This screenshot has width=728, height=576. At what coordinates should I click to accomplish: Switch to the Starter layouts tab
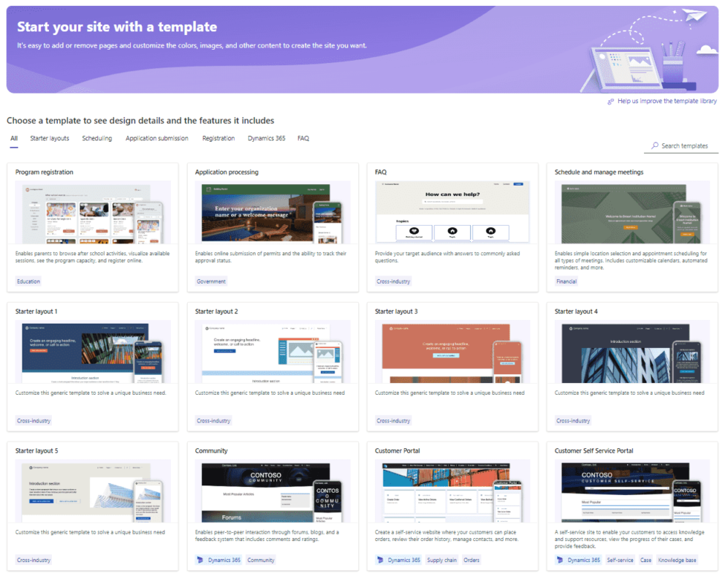49,138
